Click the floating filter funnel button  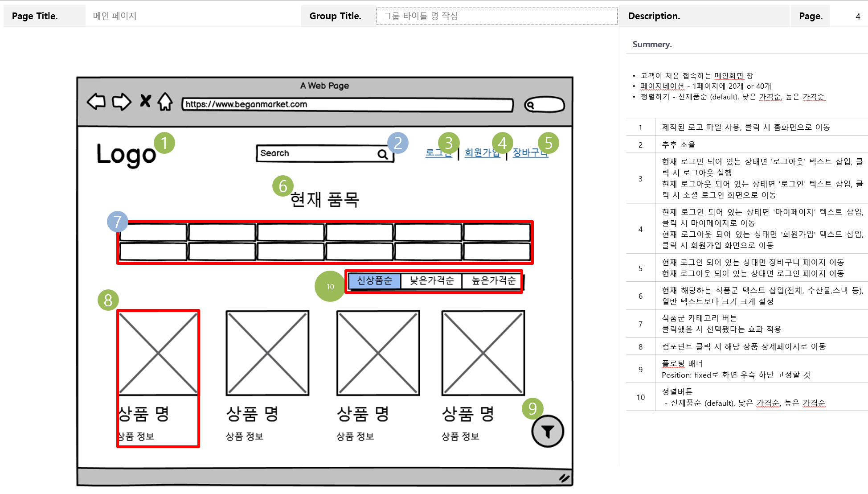(x=548, y=431)
